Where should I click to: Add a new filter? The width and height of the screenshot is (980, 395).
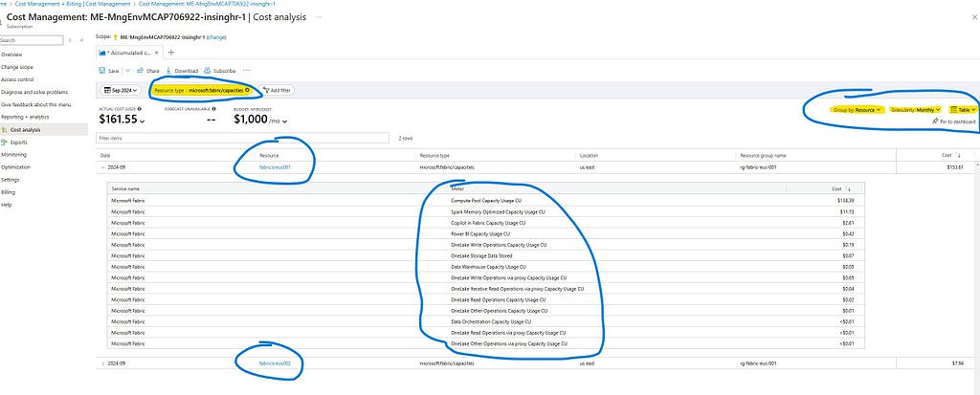277,91
